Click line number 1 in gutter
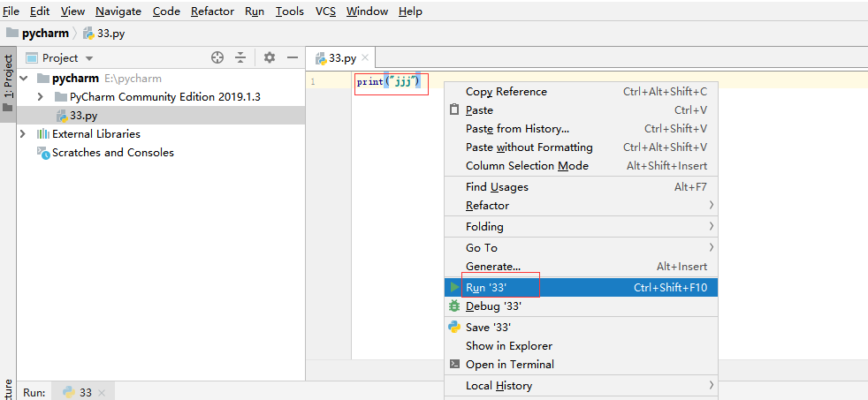 click(x=313, y=82)
